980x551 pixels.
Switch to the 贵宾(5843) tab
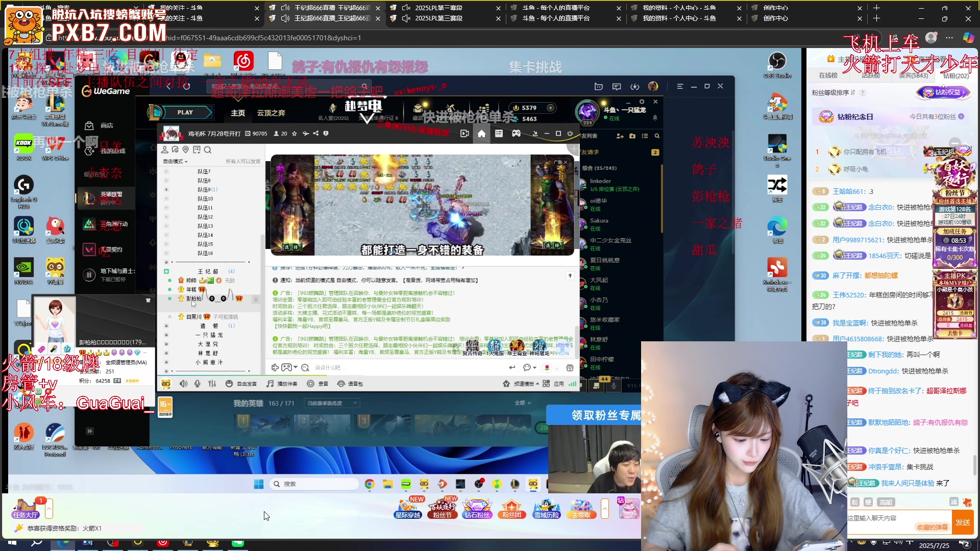click(914, 76)
